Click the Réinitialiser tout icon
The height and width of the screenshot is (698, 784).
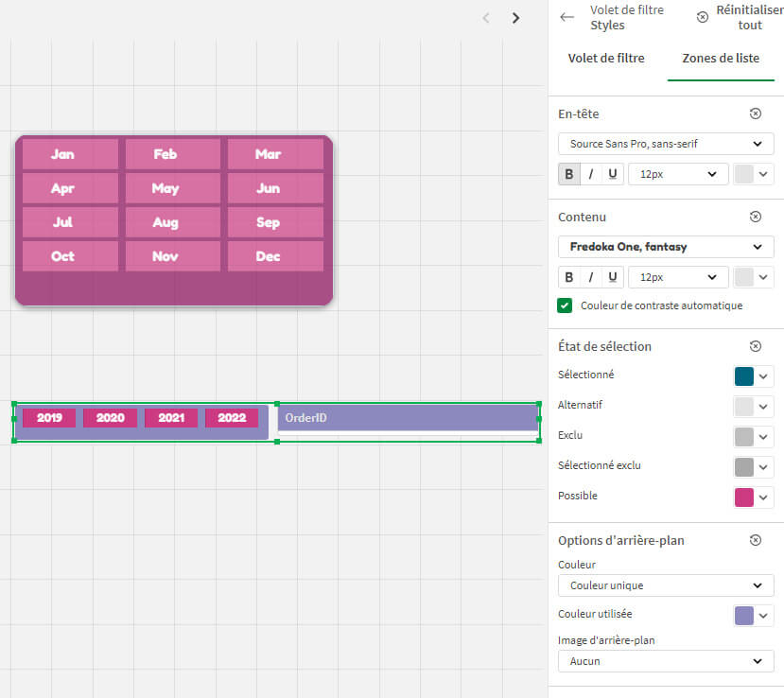pyautogui.click(x=701, y=16)
